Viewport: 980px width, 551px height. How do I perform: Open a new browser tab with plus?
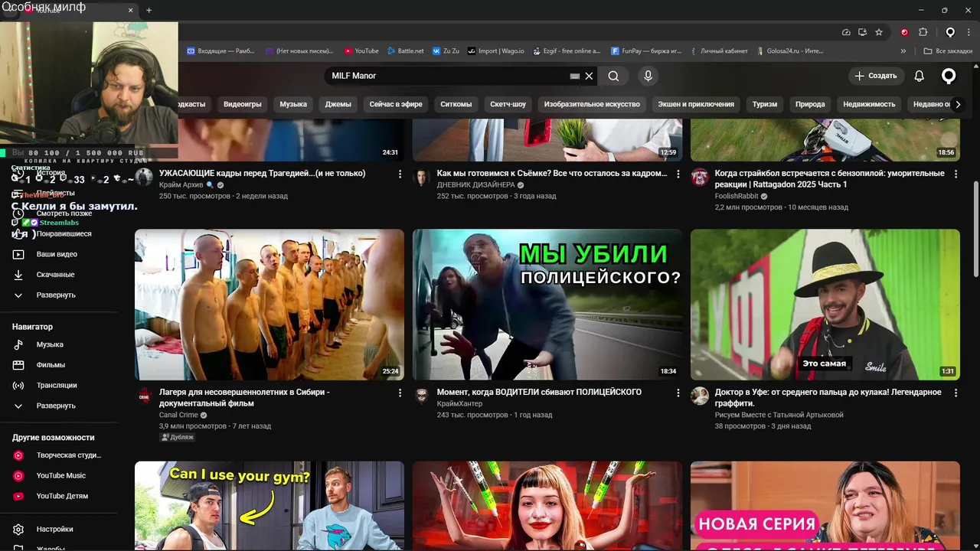pos(149,10)
